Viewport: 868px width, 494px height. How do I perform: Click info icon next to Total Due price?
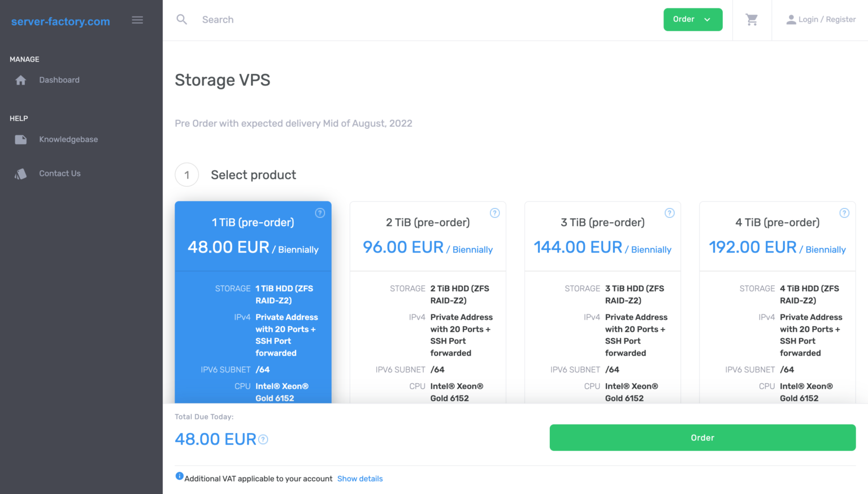tap(263, 439)
